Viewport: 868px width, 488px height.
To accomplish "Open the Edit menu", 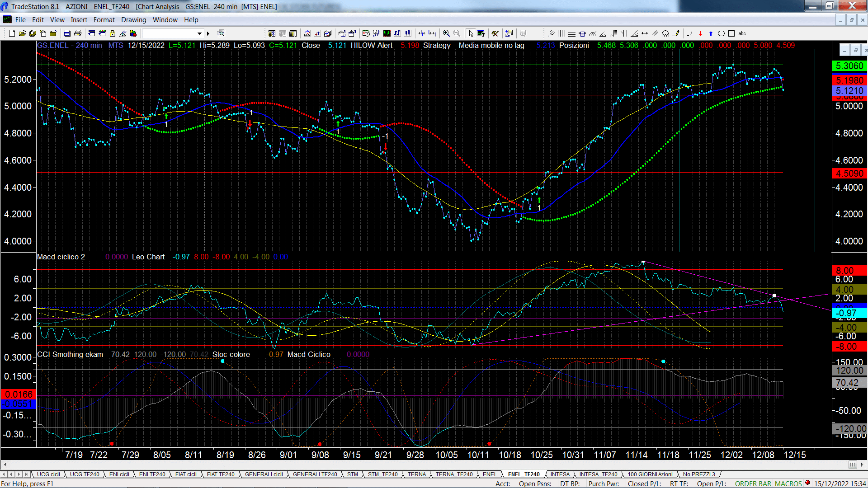I will [x=38, y=20].
